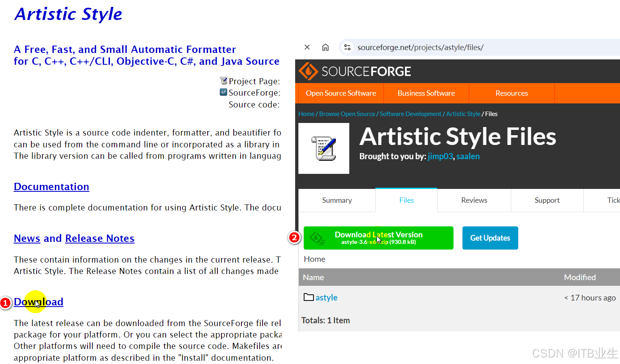Open the browser home icon
The width and height of the screenshot is (620, 364).
coord(325,47)
